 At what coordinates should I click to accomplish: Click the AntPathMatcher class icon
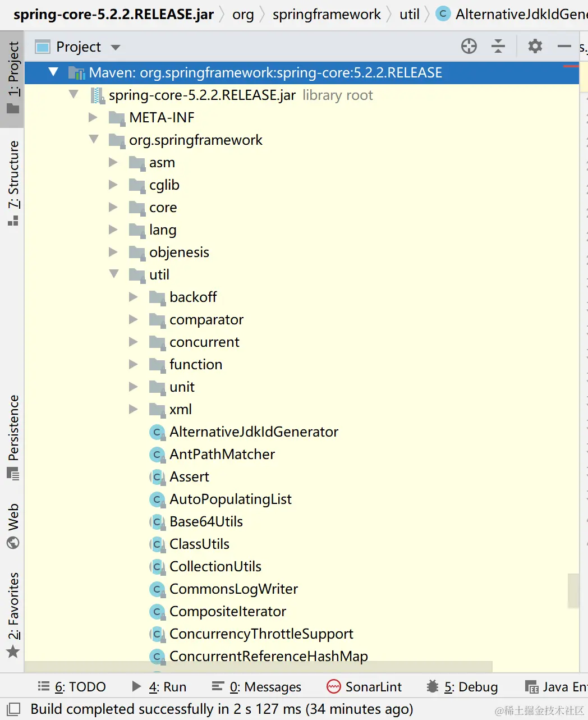pyautogui.click(x=157, y=455)
